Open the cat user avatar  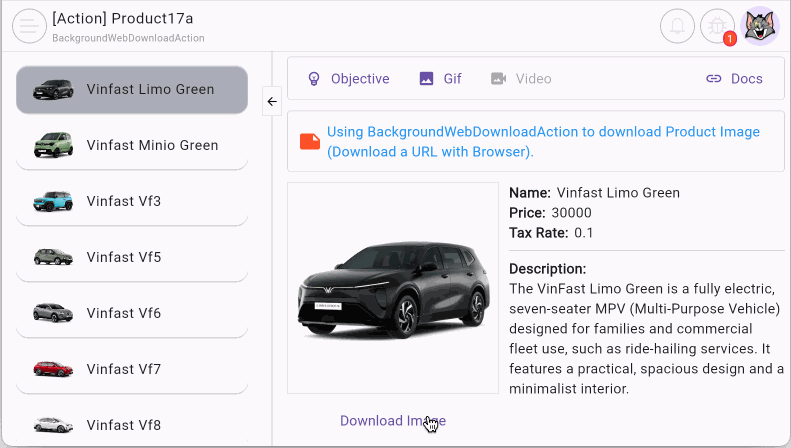coord(761,26)
